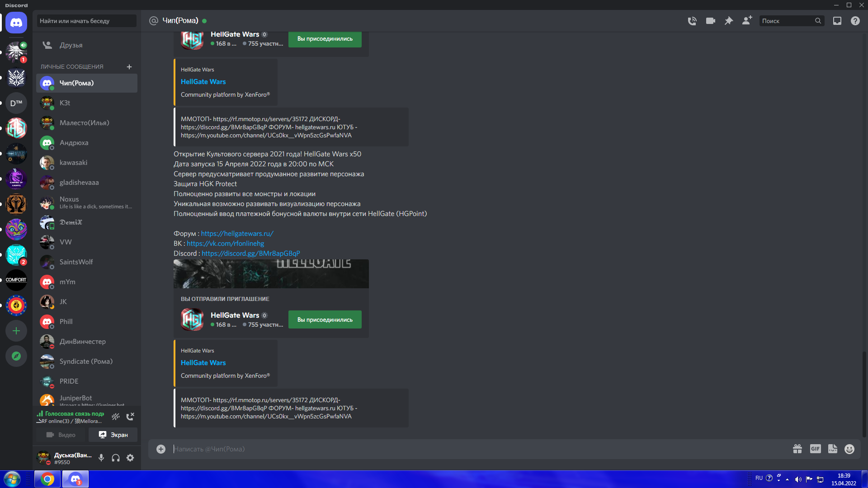The width and height of the screenshot is (868, 488).
Task: Start a video call
Action: click(x=711, y=21)
